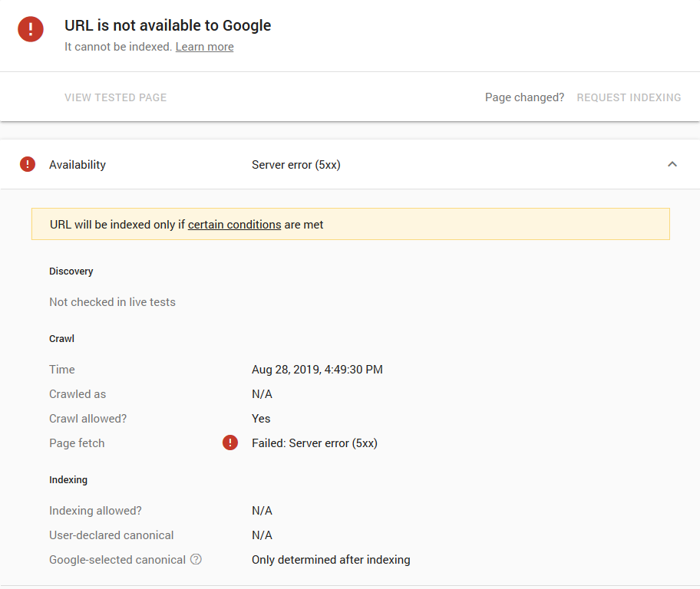Select the Server error (5xx) status text

(x=296, y=164)
